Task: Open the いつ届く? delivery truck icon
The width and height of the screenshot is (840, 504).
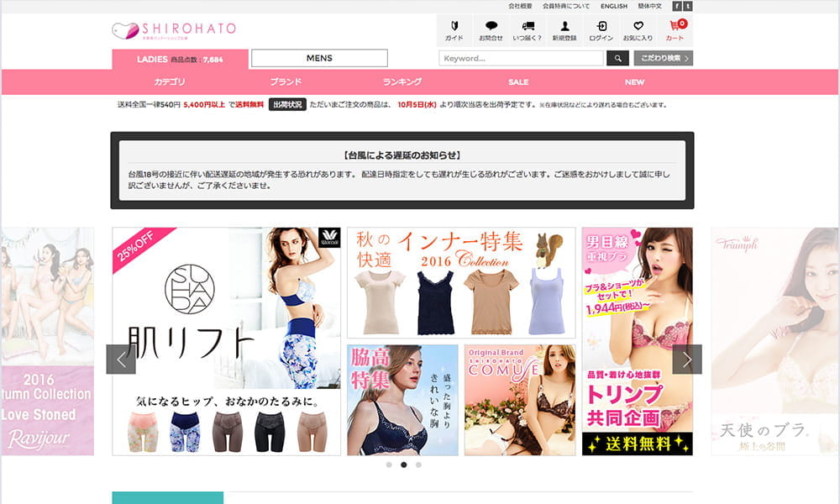Action: [x=528, y=30]
